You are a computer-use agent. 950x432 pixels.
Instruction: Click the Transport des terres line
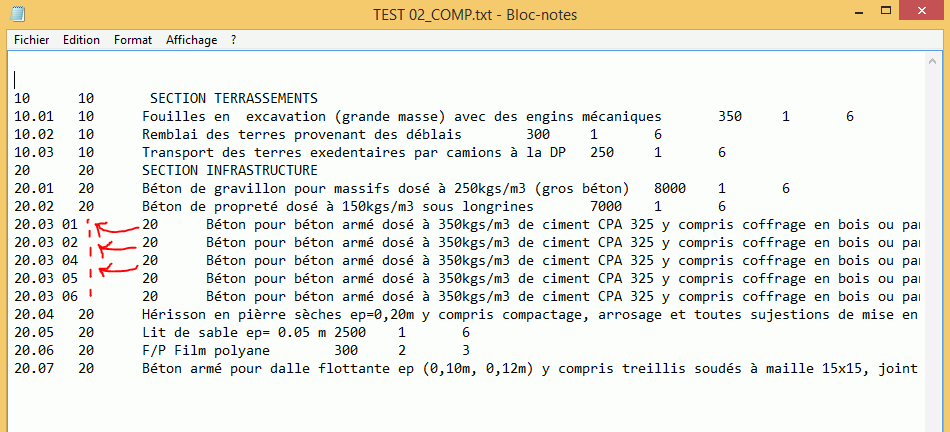[x=360, y=153]
